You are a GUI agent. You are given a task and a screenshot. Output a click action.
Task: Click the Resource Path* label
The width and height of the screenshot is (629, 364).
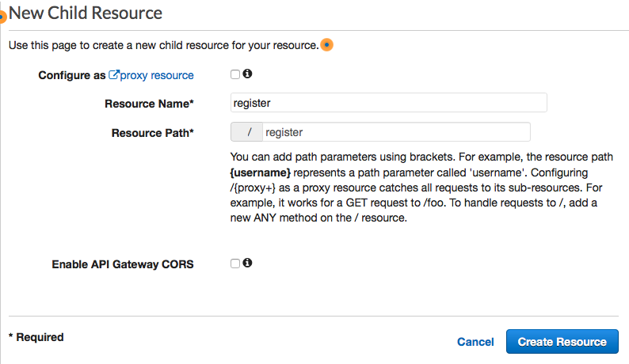(153, 133)
